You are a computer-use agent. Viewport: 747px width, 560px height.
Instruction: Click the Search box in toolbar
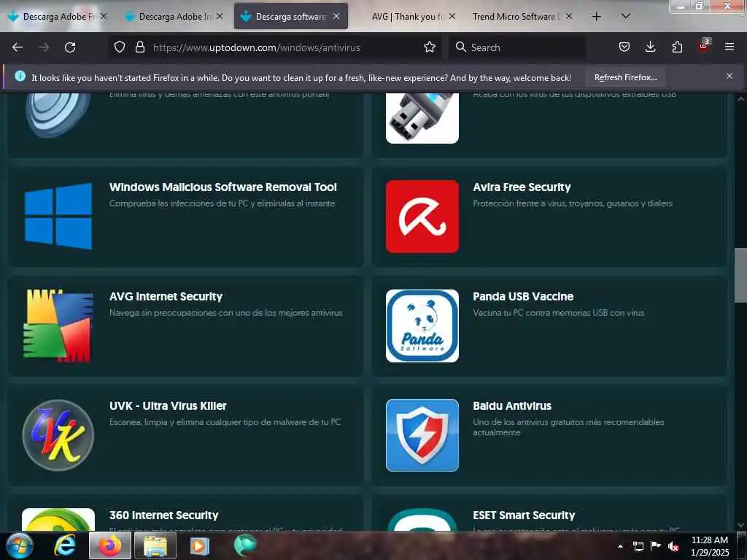pos(517,47)
